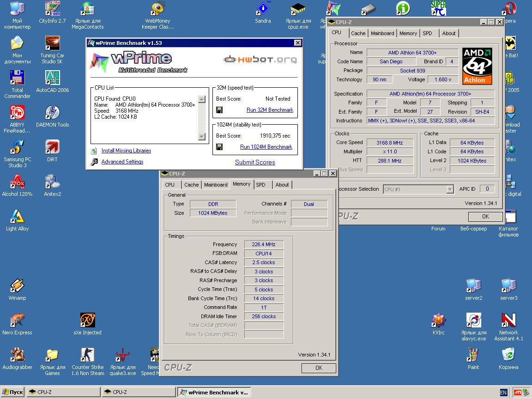Select first CPU-Z taskbar button

click(63, 392)
